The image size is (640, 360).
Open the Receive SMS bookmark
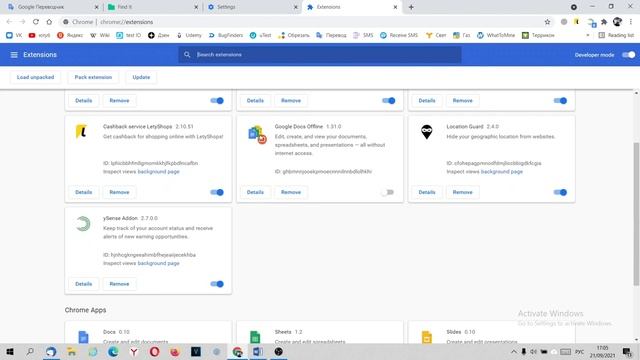[x=399, y=36]
